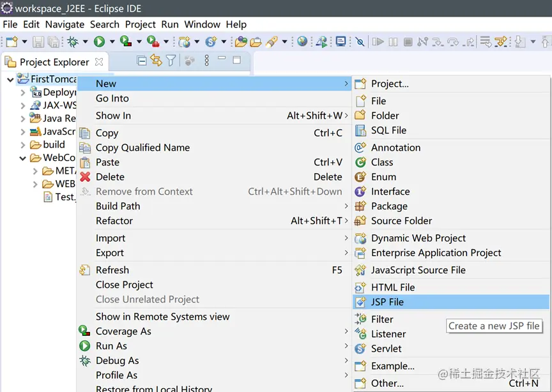Click the Save All toolbar icon
Viewport: 552px width, 392px height.
(x=54, y=42)
